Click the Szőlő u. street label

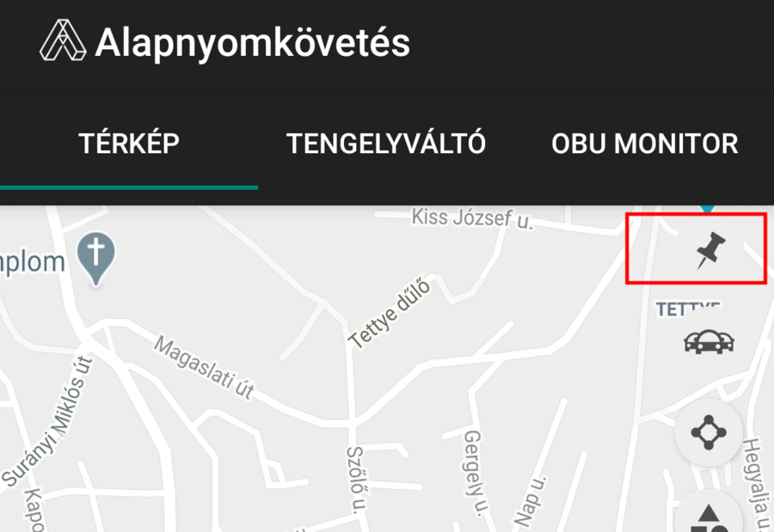pos(355,480)
